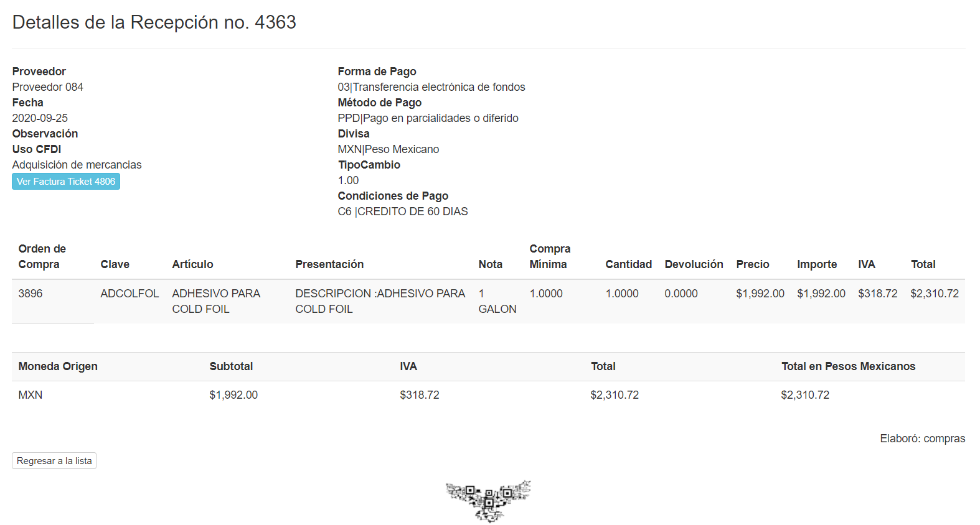Click the Condiciones de Pago label
Image resolution: width=980 pixels, height=525 pixels.
click(393, 196)
